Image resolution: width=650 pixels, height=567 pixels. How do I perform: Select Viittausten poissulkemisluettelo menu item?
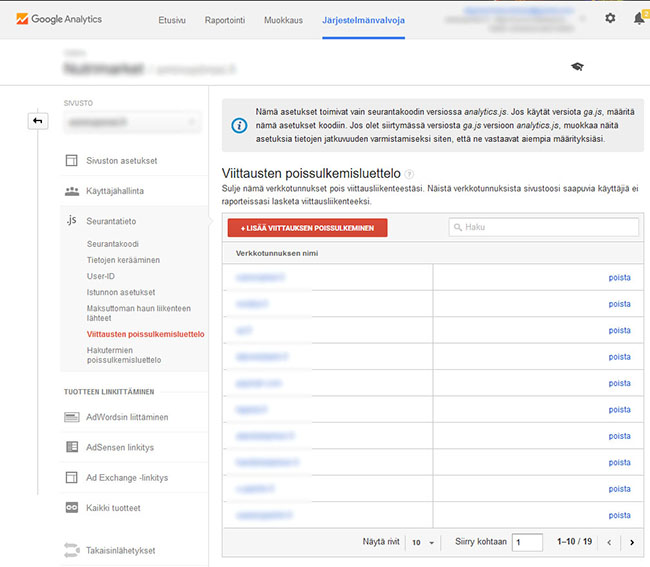point(146,334)
